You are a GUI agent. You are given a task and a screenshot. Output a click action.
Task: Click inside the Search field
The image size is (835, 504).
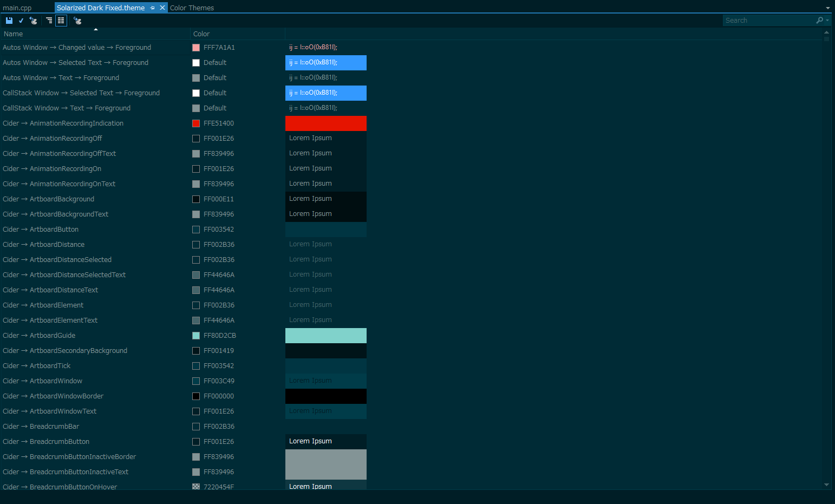point(769,20)
